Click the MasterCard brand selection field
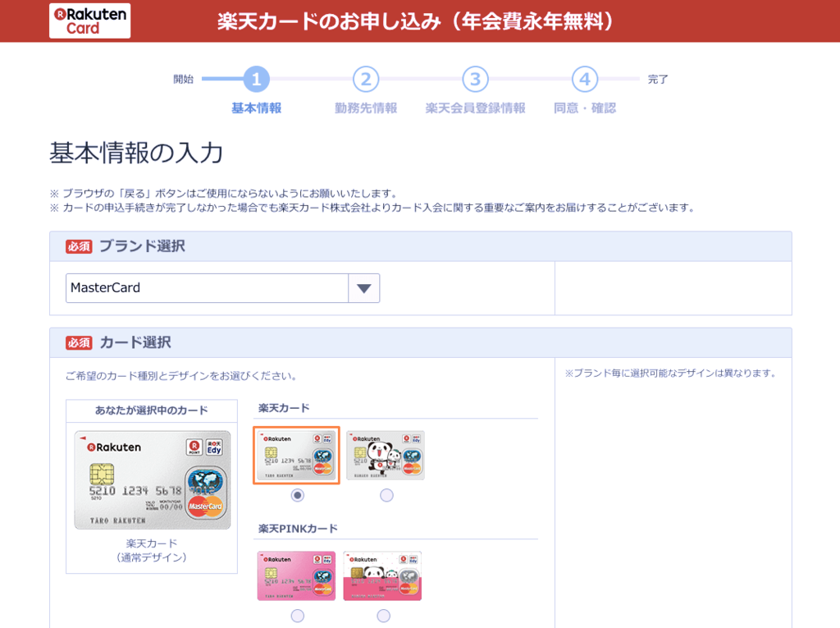This screenshot has width=840, height=628. click(x=222, y=288)
